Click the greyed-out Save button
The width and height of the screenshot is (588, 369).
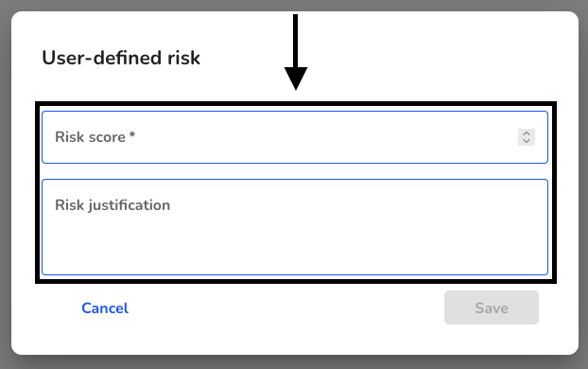[x=492, y=307]
